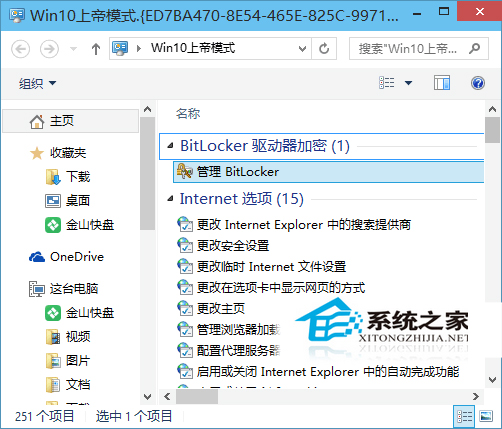The image size is (502, 429).
Task: Open the view options dropdown arrow
Action: click(408, 83)
